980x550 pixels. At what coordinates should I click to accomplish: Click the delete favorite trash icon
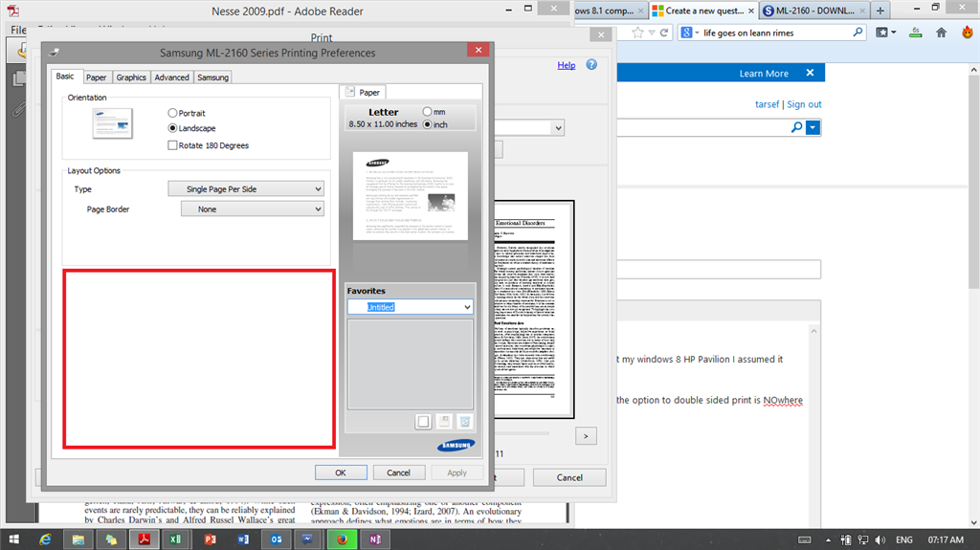tap(464, 421)
